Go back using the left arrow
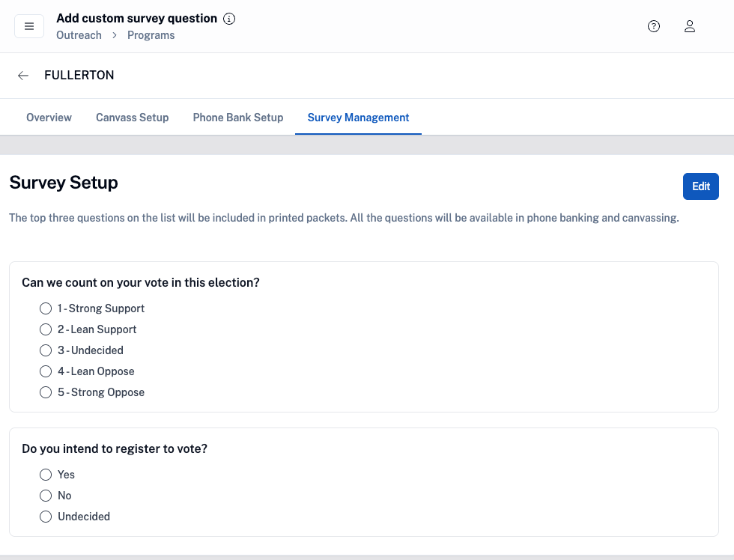This screenshot has width=734, height=560. coord(23,76)
